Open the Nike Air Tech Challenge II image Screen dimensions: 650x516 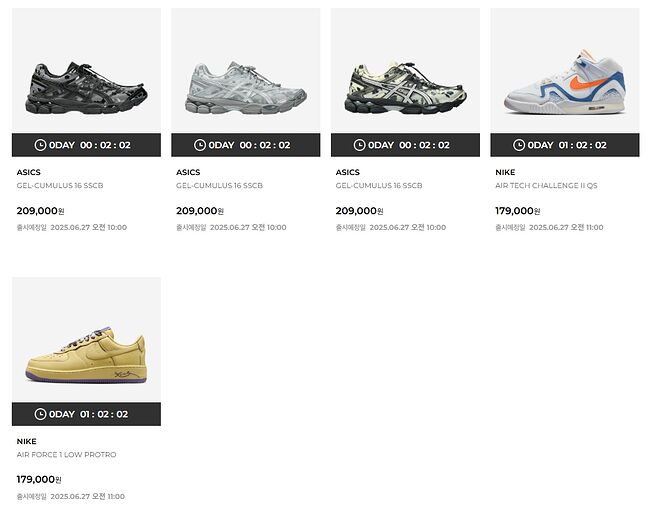tap(565, 70)
